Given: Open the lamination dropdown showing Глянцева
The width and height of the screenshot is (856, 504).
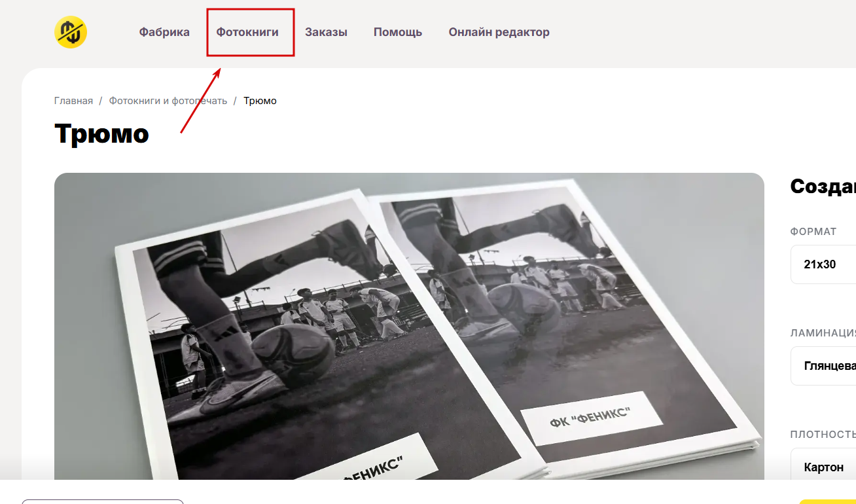Looking at the screenshot, I should tap(823, 366).
